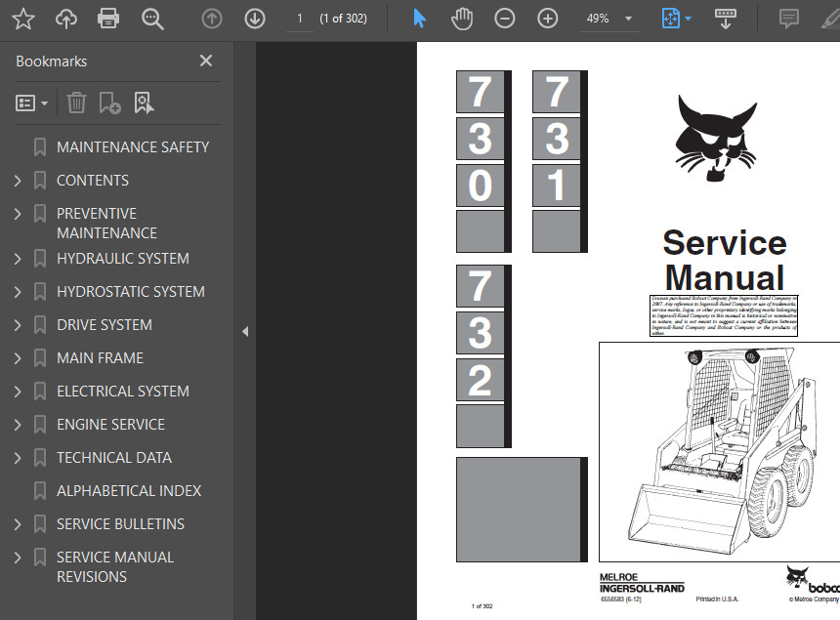
Task: Add a comment with speech bubble icon
Action: tap(788, 19)
